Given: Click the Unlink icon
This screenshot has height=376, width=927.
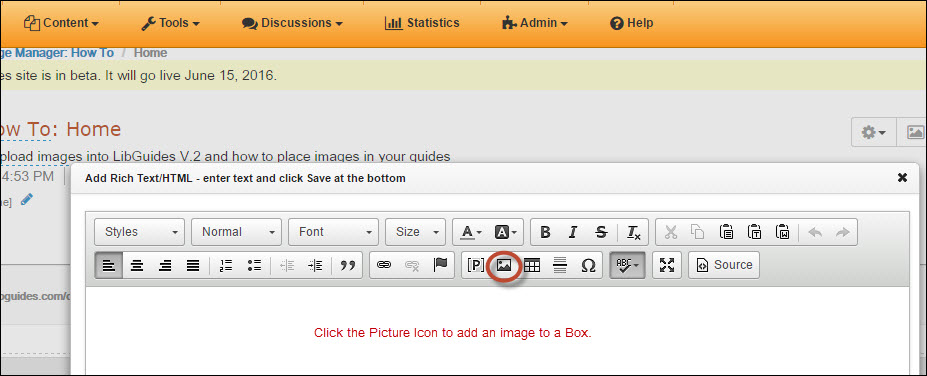Looking at the screenshot, I should tap(412, 265).
